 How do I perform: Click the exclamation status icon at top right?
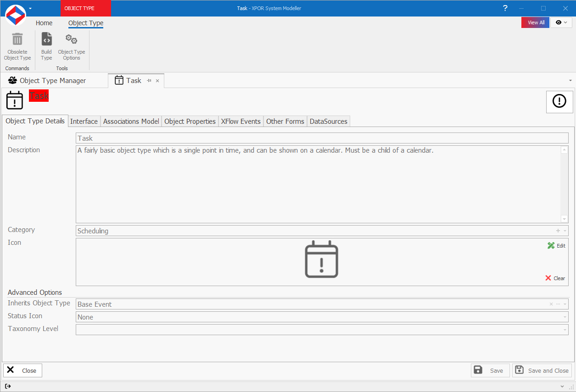559,102
